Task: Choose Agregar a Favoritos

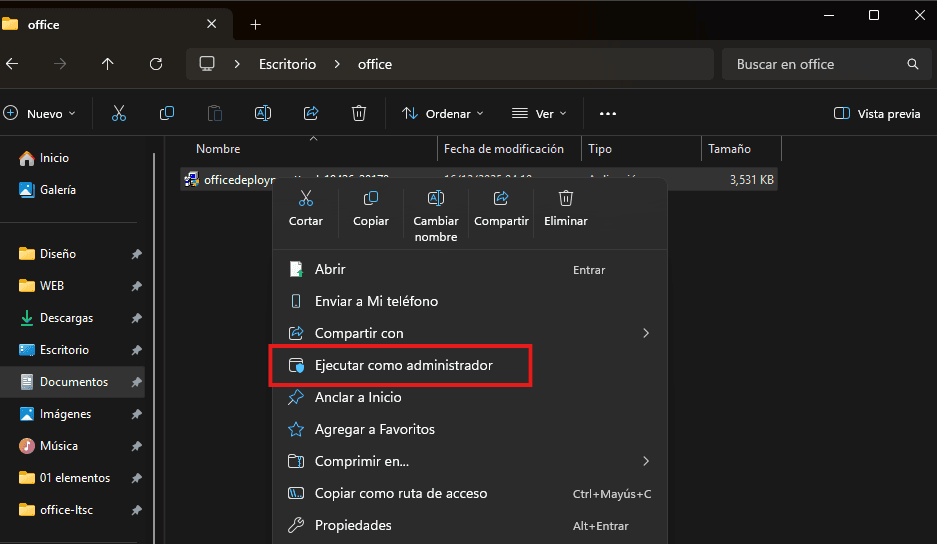Action: coord(470,429)
